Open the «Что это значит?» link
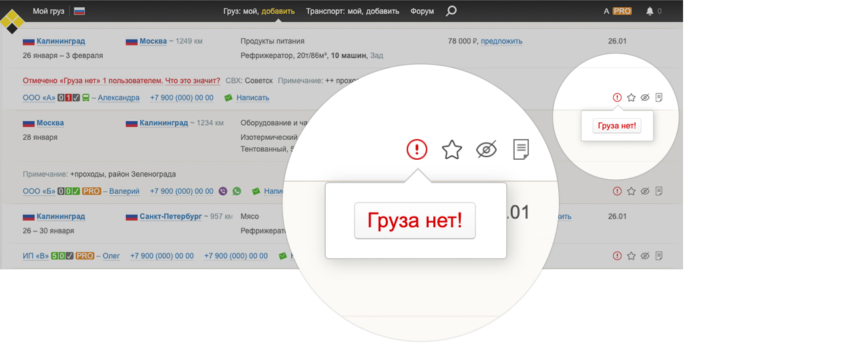 coord(192,81)
